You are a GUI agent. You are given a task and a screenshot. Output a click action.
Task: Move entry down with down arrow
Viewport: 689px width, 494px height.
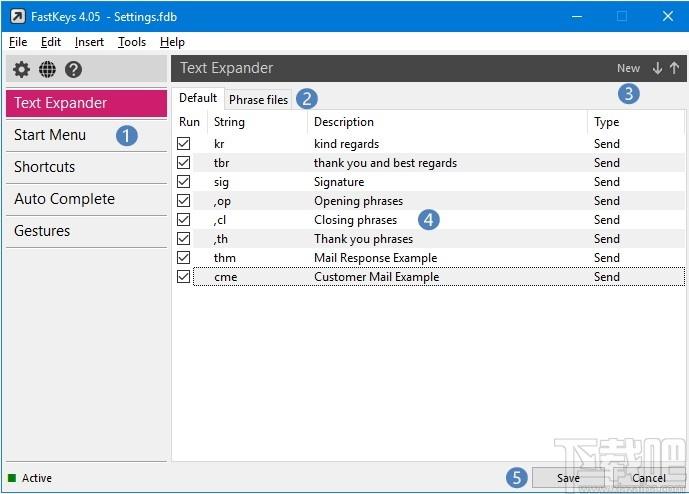[x=657, y=68]
